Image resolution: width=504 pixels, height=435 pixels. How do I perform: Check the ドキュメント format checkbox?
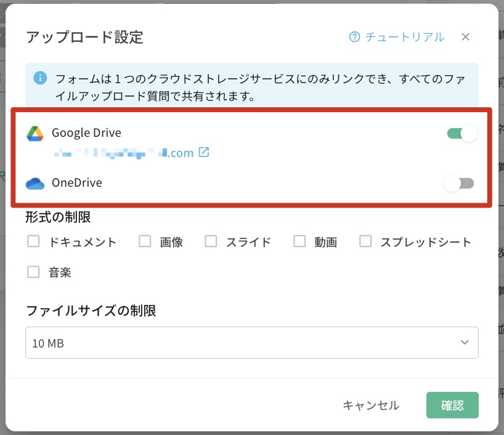33,241
